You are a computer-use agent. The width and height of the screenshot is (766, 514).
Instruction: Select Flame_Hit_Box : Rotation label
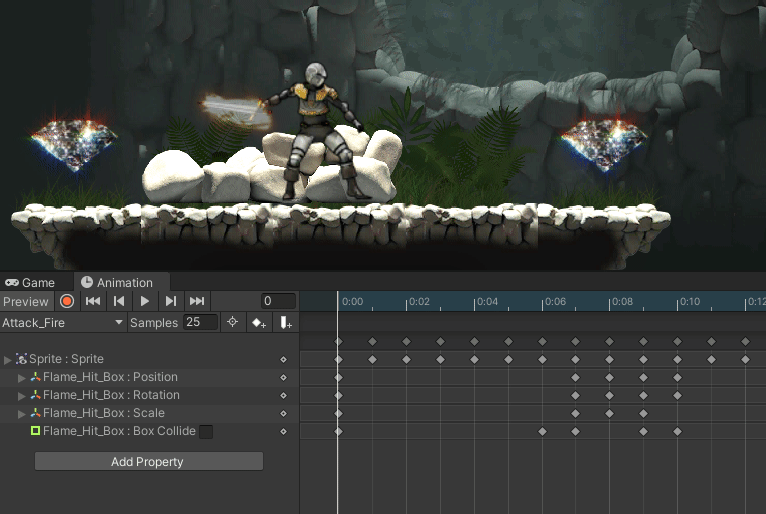pos(111,395)
